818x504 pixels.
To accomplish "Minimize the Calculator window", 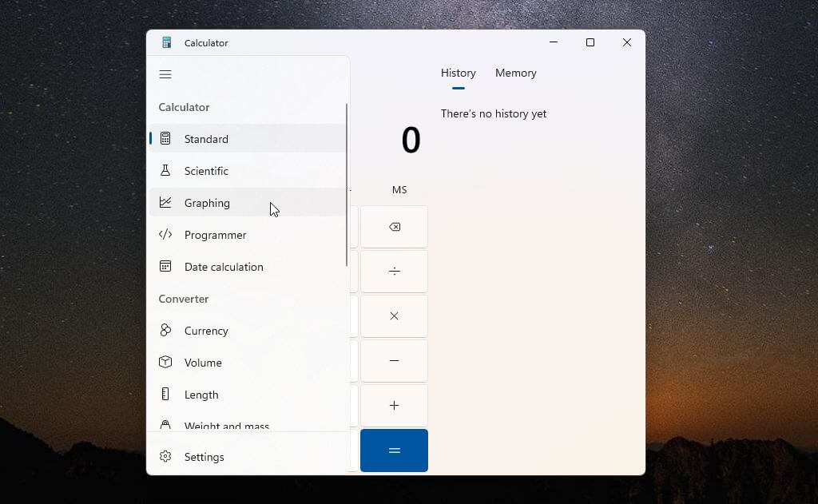I will tap(554, 42).
